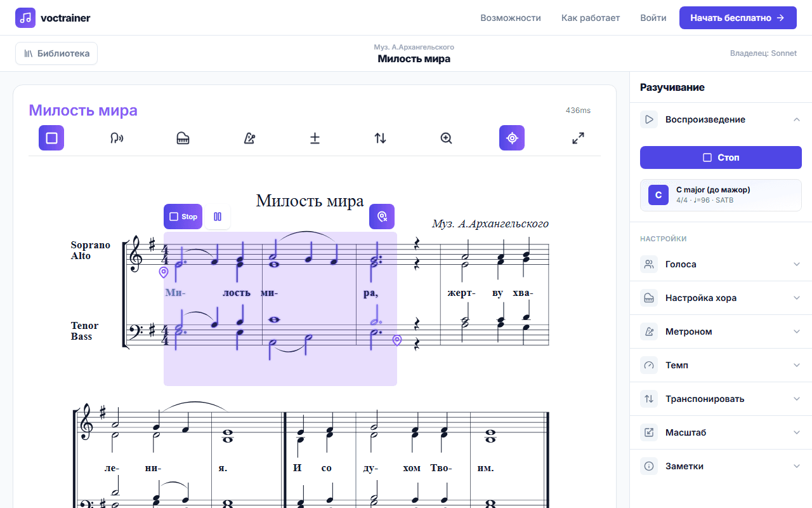Click the people icon beside Голоса
Image resolution: width=812 pixels, height=508 pixels.
649,264
